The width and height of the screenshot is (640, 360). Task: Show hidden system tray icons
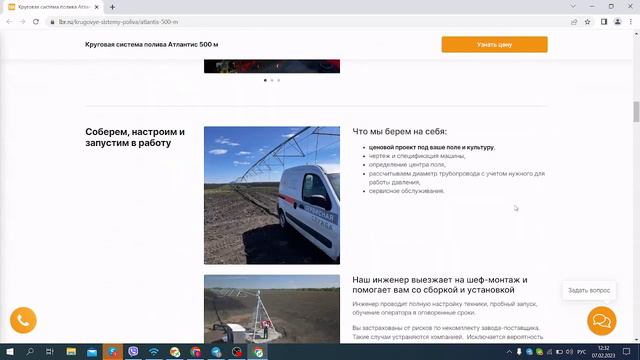(x=509, y=352)
